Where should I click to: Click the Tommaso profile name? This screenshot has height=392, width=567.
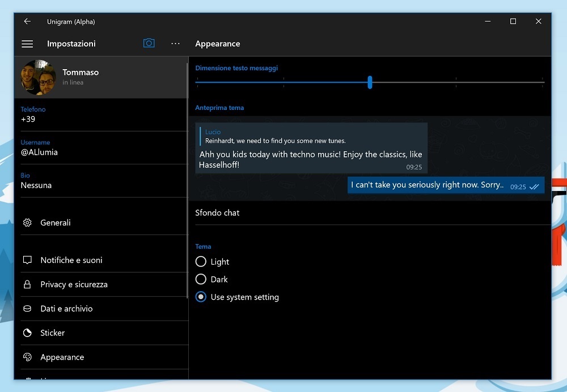(x=81, y=73)
